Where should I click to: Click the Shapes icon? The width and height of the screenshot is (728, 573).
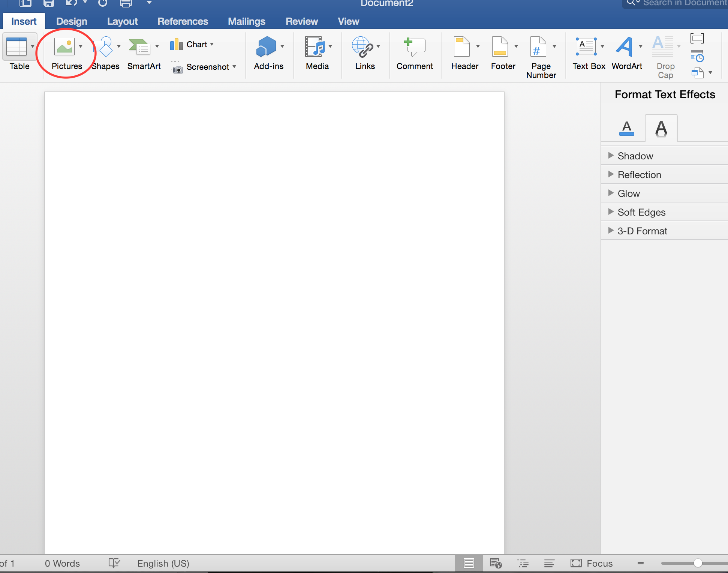pos(103,47)
